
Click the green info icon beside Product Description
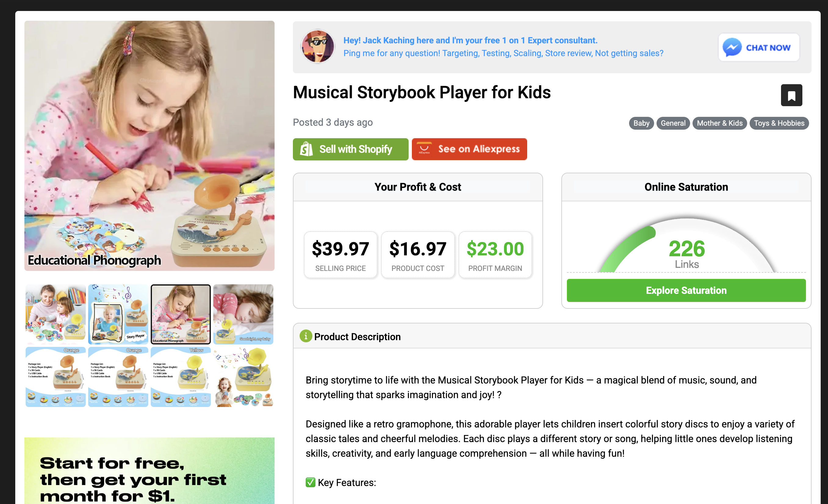pyautogui.click(x=305, y=336)
